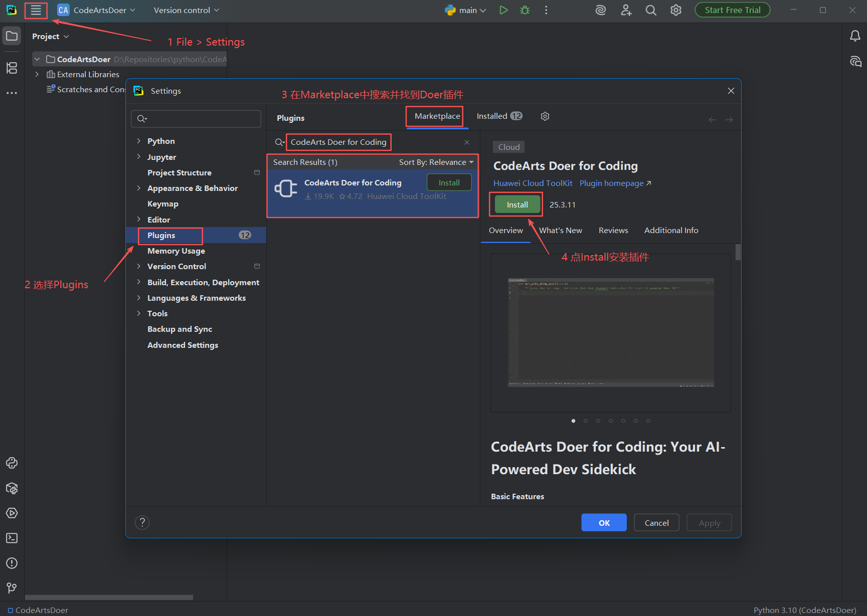867x616 pixels.
Task: Expand the Python settings node
Action: point(138,141)
